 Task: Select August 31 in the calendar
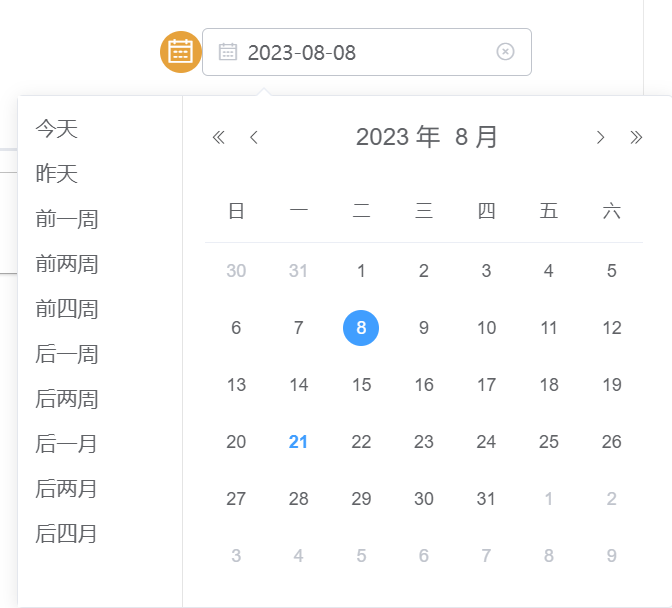pos(486,499)
